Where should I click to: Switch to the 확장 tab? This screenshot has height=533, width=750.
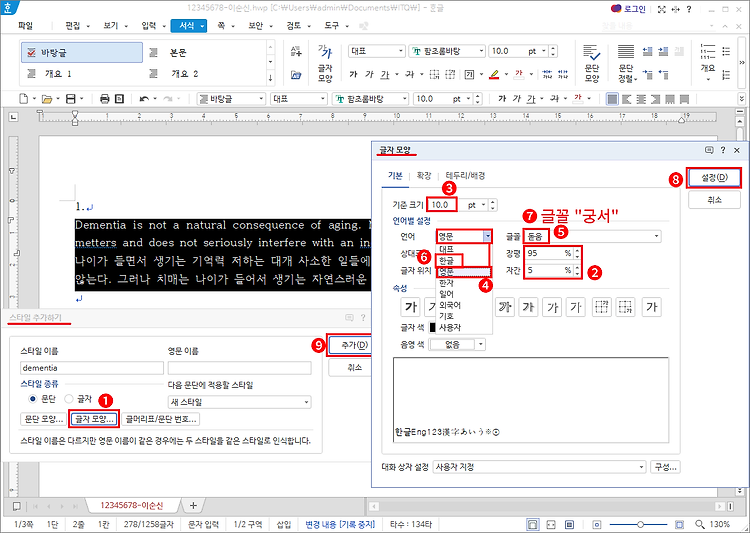pyautogui.click(x=424, y=176)
